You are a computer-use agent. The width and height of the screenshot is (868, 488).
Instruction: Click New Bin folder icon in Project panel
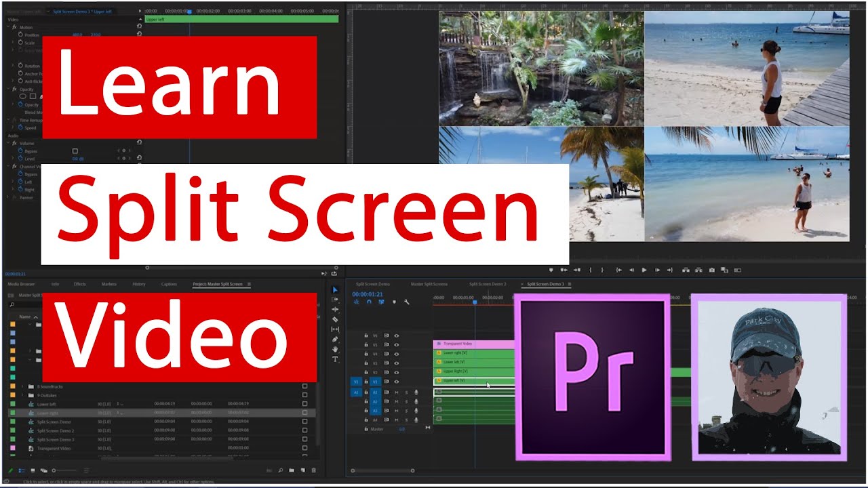[292, 470]
